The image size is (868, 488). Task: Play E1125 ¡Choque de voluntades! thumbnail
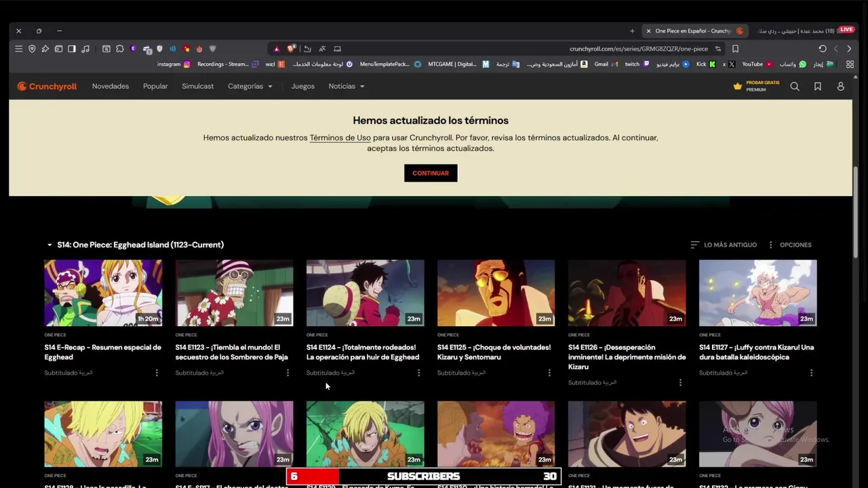tap(496, 293)
